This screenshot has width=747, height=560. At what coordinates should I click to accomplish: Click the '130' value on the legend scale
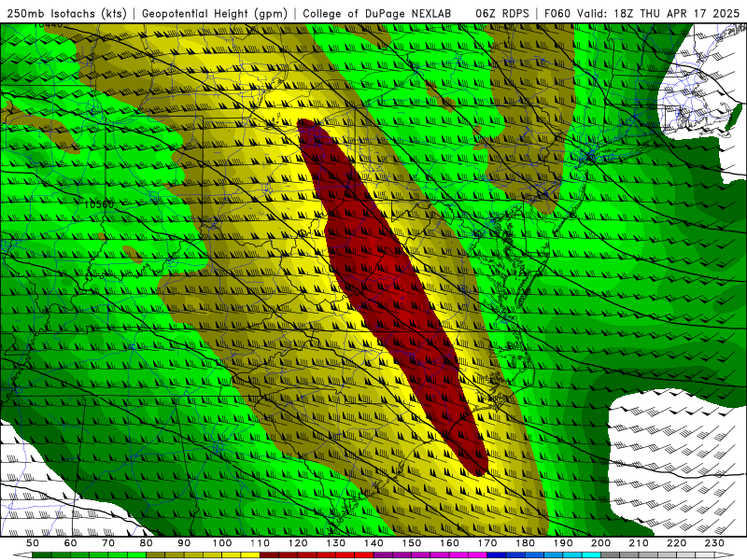tap(336, 543)
